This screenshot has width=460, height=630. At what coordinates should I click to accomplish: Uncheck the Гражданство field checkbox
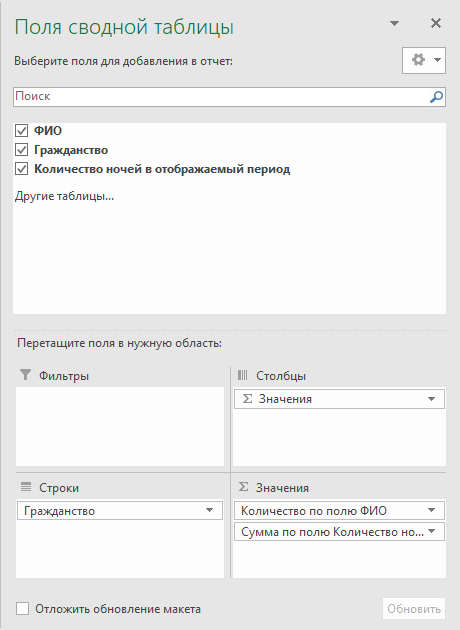(21, 149)
